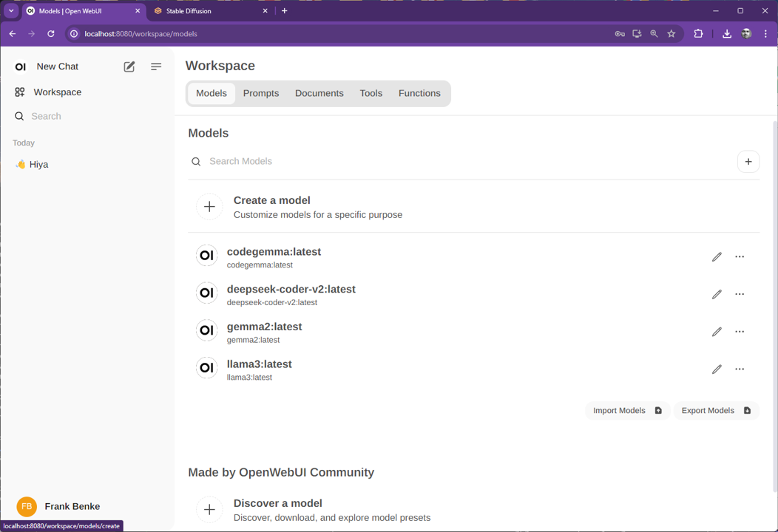Click the Import Models button

coord(627,411)
